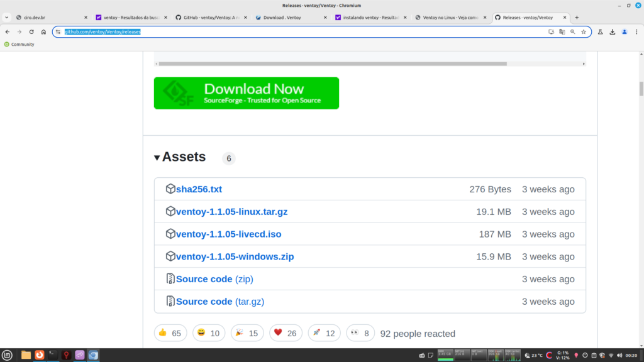Download ventoy-1.1.05-windows.zip file
The image size is (644, 362).
click(x=235, y=256)
